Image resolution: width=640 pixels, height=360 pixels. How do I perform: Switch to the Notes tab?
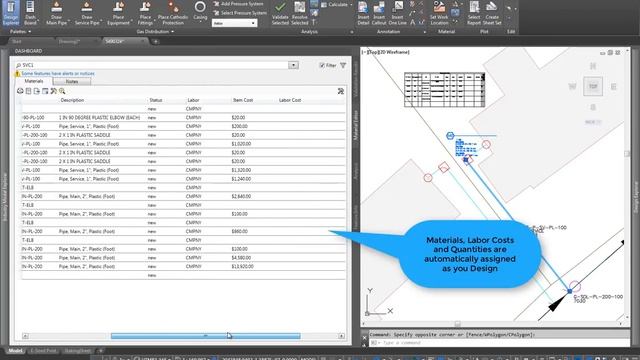pos(72,82)
